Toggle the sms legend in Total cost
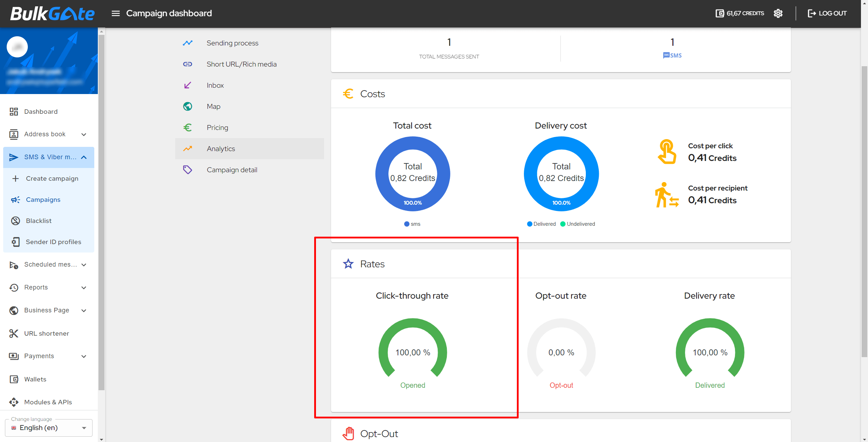The height and width of the screenshot is (442, 868). 412,224
